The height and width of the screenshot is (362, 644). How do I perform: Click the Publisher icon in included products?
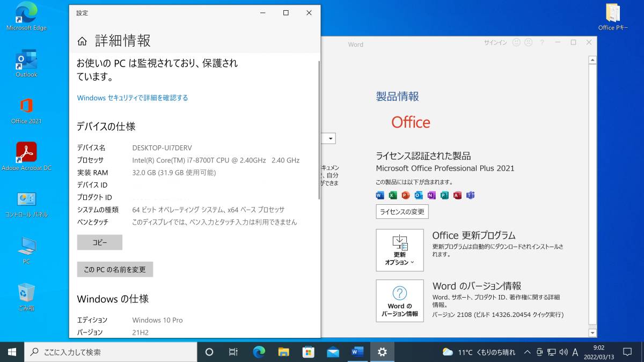[x=444, y=195]
